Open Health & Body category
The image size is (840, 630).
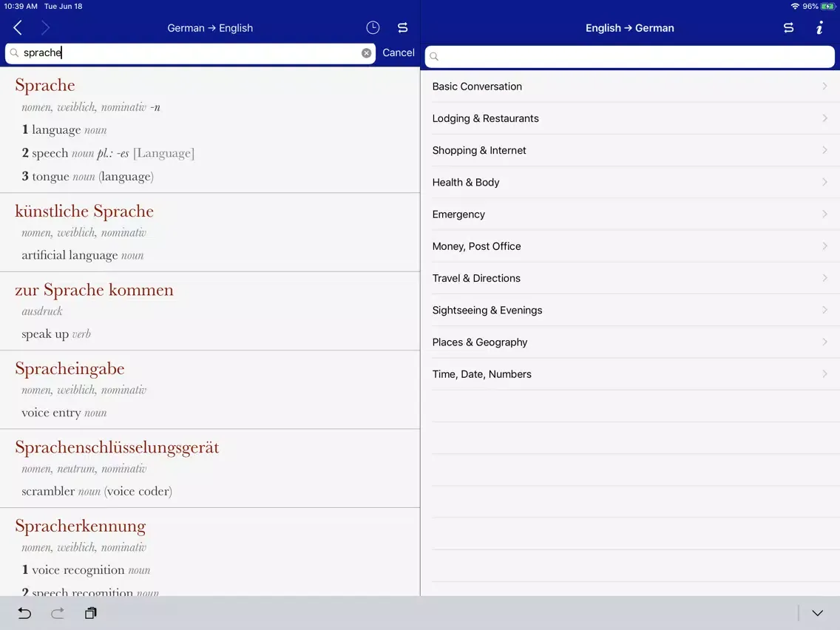coord(630,182)
